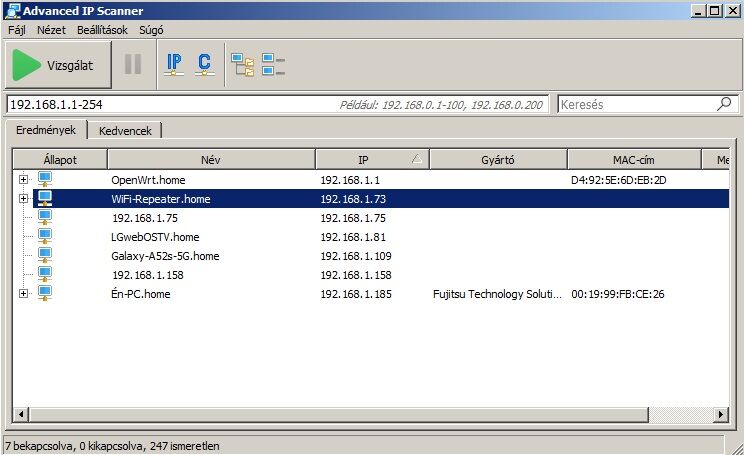Click MAC address D4:92:5E:6D:EB:2D
Image resolution: width=744 pixels, height=455 pixels.
point(619,180)
